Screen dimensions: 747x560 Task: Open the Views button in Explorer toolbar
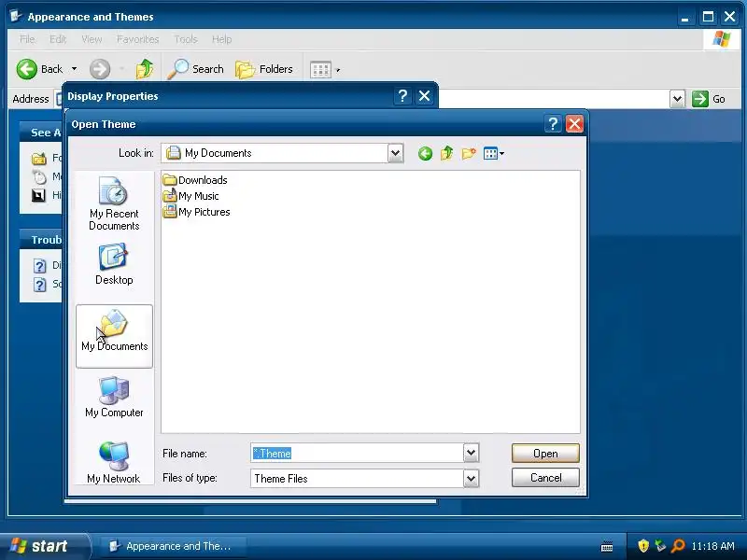click(325, 69)
